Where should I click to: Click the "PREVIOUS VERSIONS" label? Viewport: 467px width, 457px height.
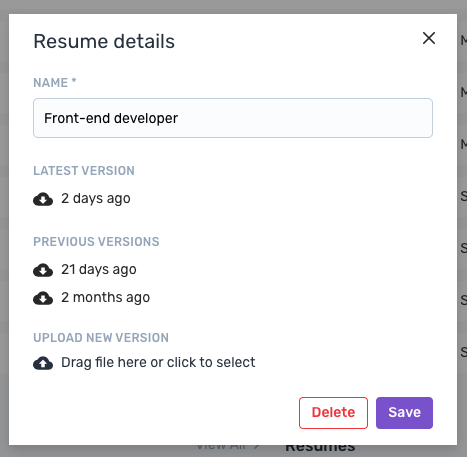(96, 242)
